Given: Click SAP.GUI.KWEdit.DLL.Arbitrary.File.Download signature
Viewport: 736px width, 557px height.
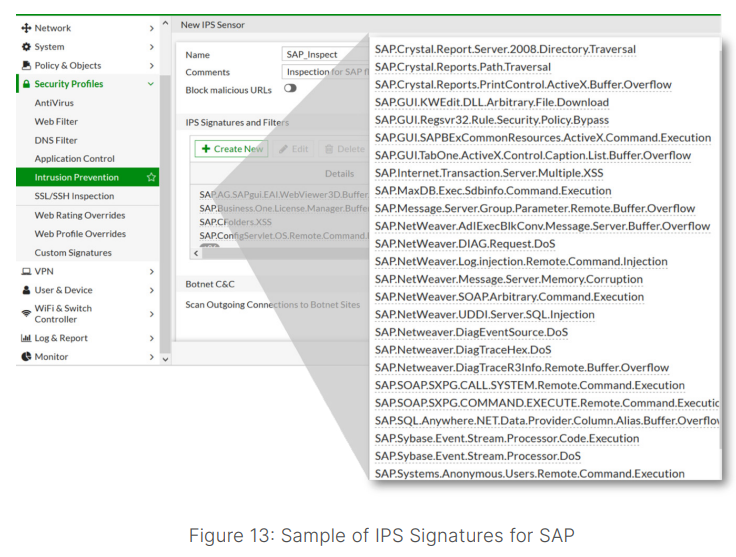Looking at the screenshot, I should pos(491,102).
